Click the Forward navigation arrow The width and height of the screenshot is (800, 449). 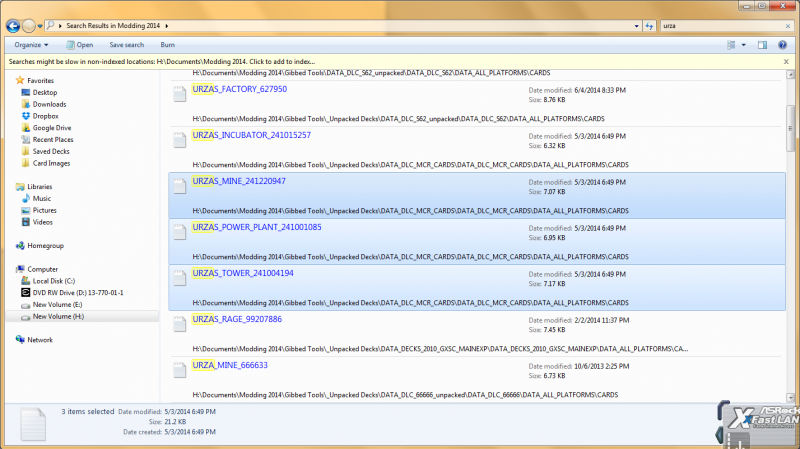(29, 26)
